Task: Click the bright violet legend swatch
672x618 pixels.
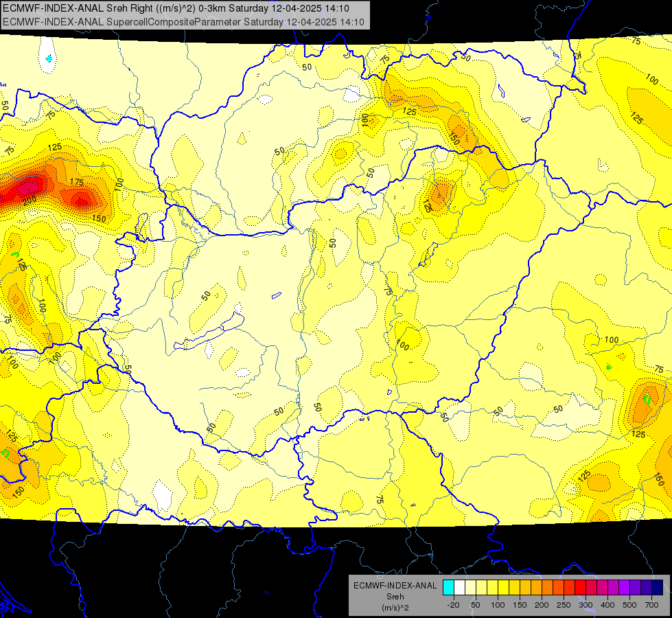Action: [x=625, y=588]
